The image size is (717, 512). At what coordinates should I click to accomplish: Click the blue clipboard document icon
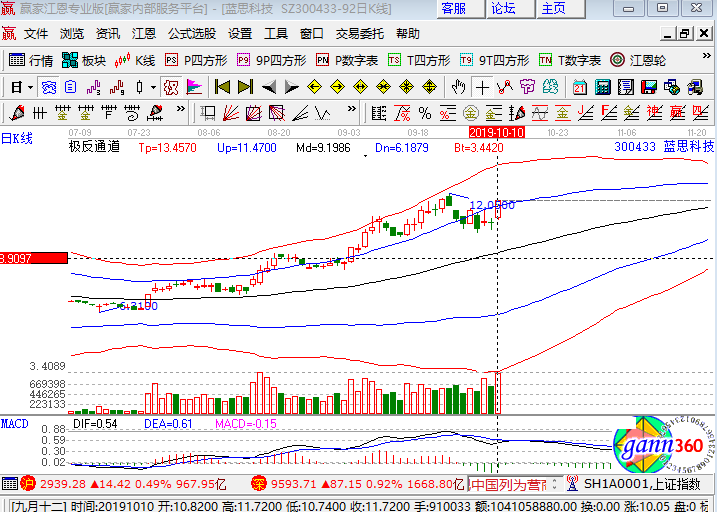(x=70, y=87)
